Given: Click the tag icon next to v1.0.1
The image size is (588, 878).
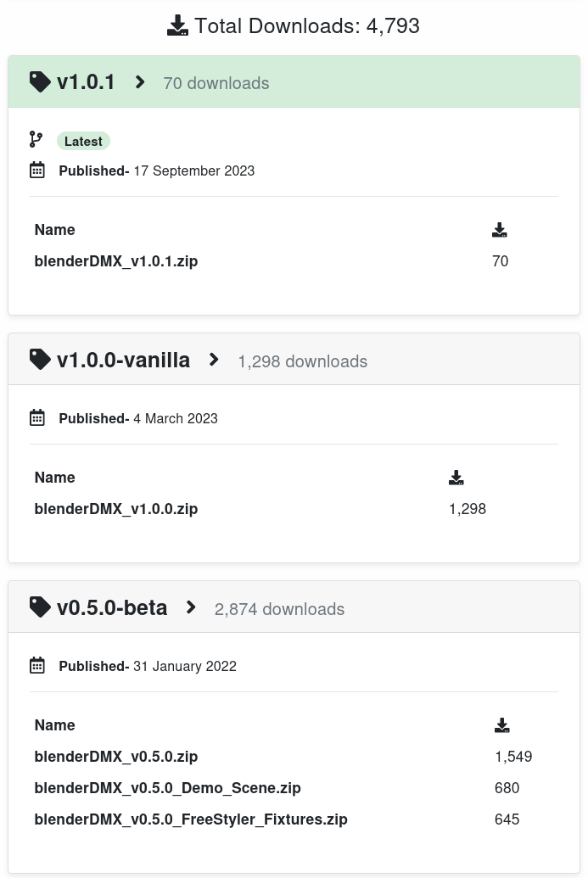Looking at the screenshot, I should (40, 81).
